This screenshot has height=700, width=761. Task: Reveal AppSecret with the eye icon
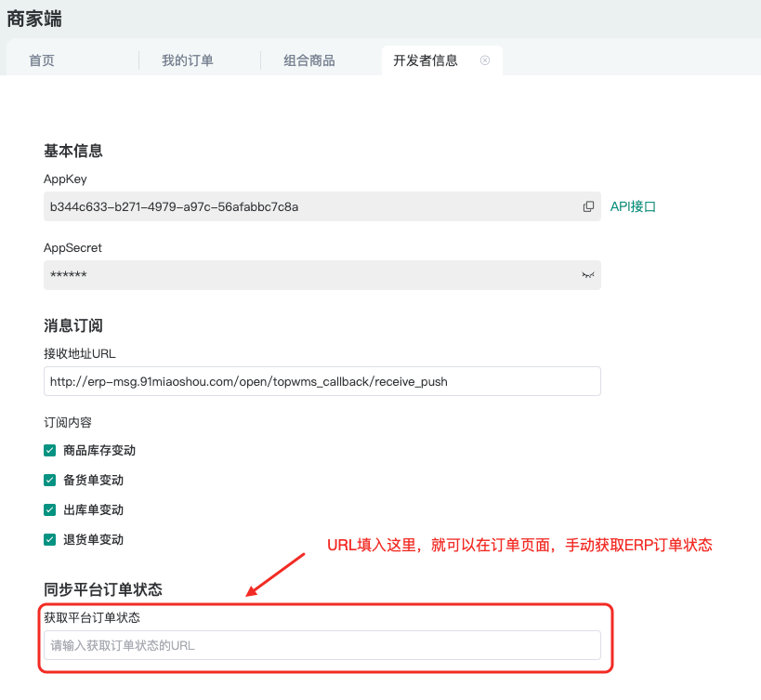(x=587, y=275)
